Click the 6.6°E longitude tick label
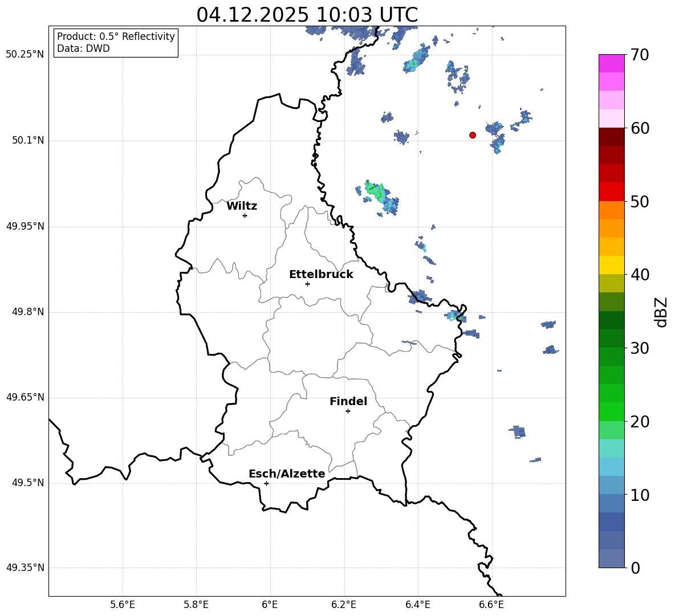The image size is (675, 616). [491, 605]
